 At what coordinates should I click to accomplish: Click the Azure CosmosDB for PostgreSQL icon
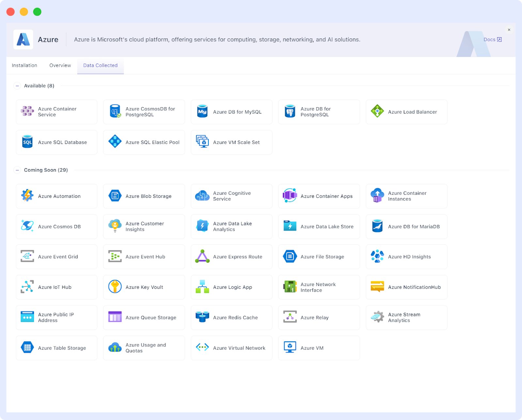[x=115, y=112]
